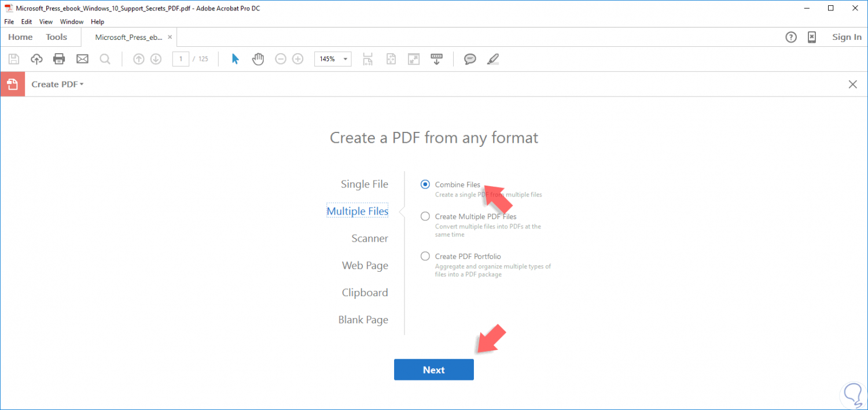Choose the Selection arrow tool
This screenshot has height=410, width=868.
235,59
